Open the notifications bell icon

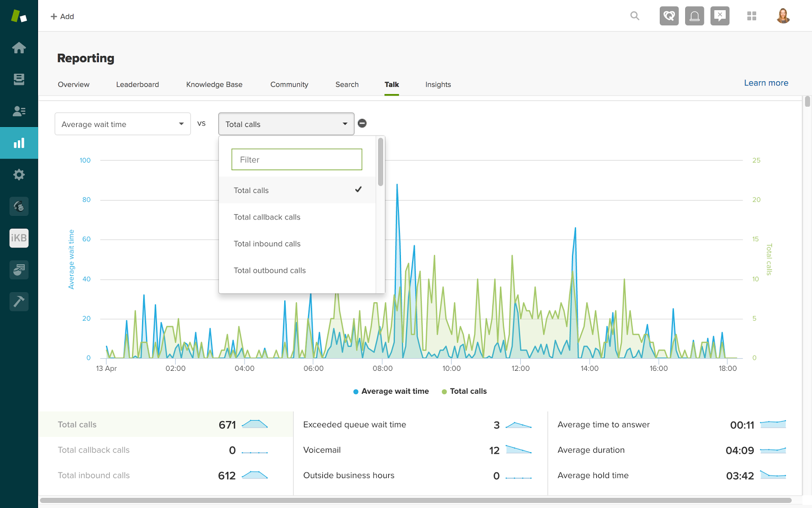click(694, 16)
